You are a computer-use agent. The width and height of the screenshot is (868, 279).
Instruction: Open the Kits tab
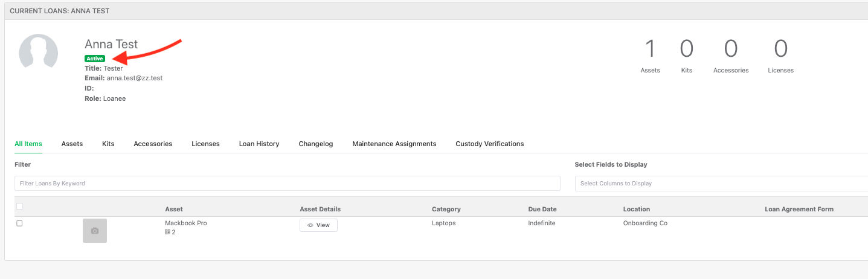(x=108, y=144)
